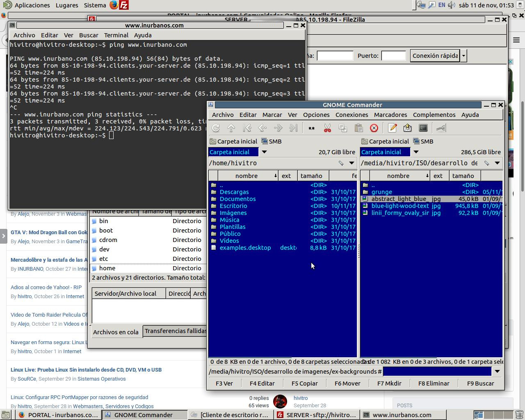Click the Puerto input field in FileZilla
Image resolution: width=525 pixels, height=420 pixels.
click(x=393, y=56)
